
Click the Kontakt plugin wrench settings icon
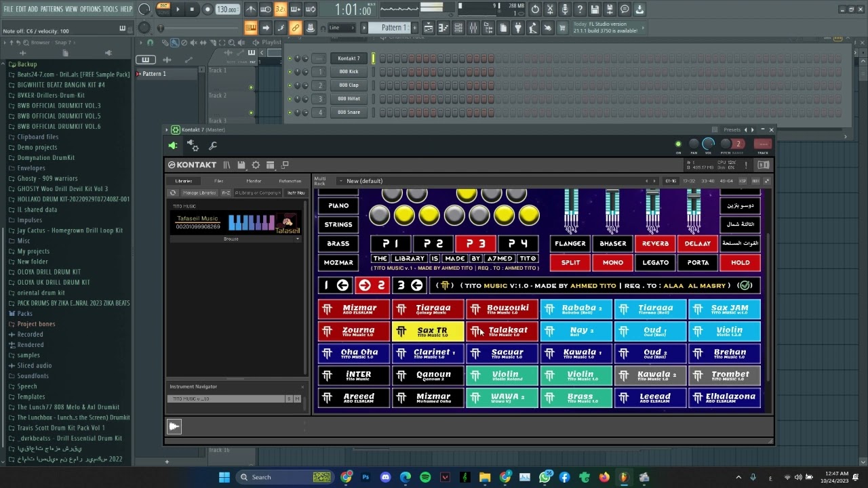tap(212, 146)
